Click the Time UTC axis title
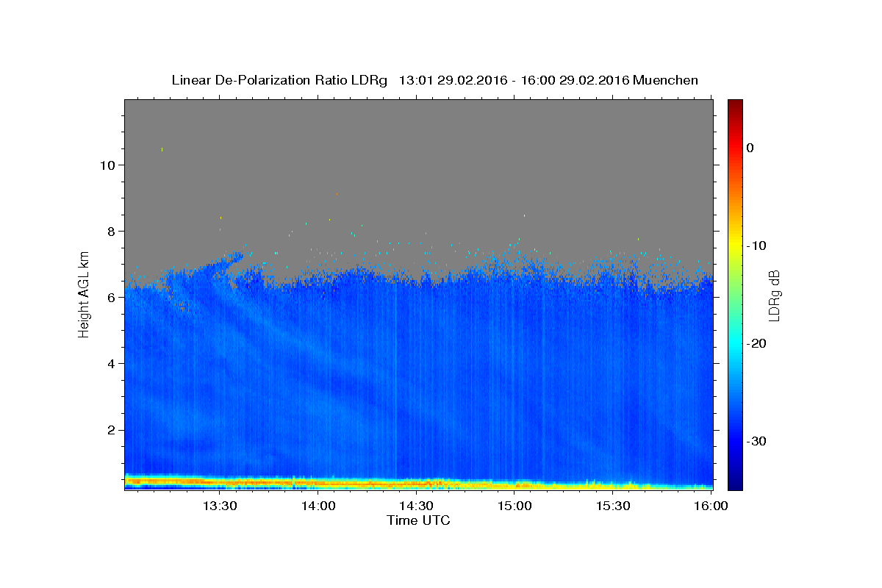Screen dimensions: 882x588 [418, 520]
